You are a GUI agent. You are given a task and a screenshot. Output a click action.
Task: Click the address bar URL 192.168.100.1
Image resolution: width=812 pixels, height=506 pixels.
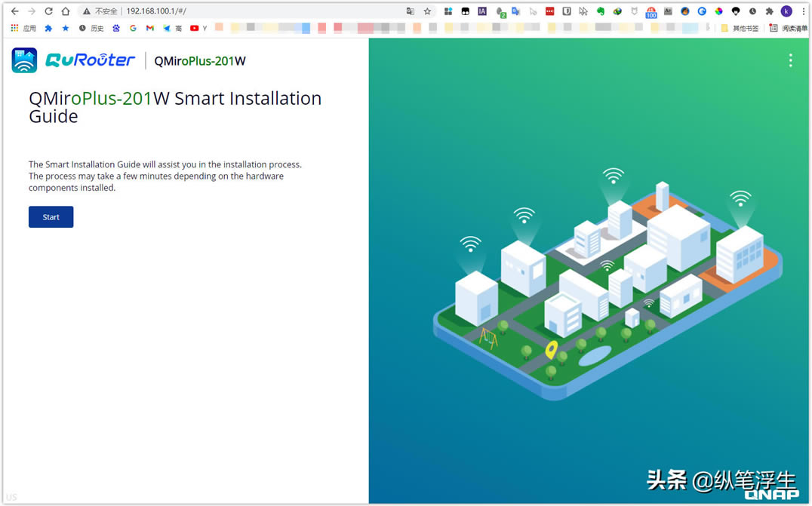pyautogui.click(x=156, y=11)
